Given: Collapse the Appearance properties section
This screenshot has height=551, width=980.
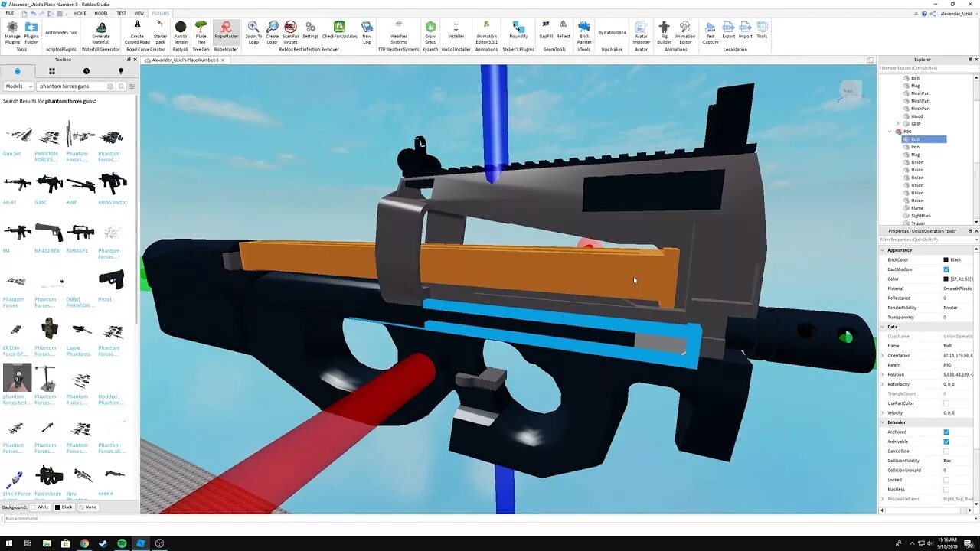Looking at the screenshot, I should pos(882,250).
